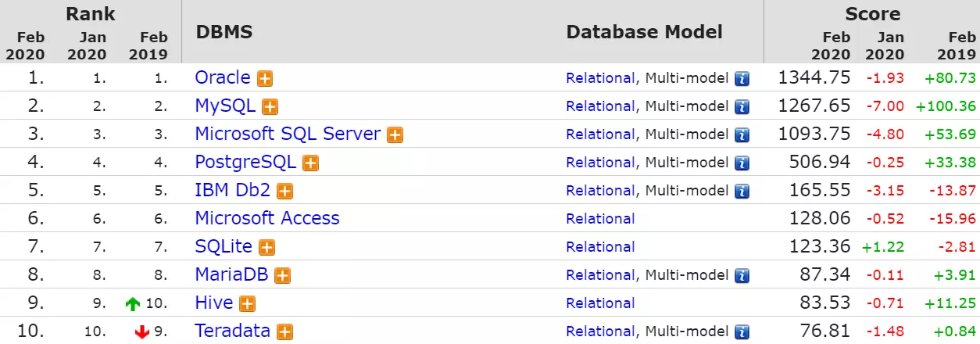Click the info icon in IBM Db2 row
Image resolution: width=980 pixels, height=344 pixels.
coord(742,192)
